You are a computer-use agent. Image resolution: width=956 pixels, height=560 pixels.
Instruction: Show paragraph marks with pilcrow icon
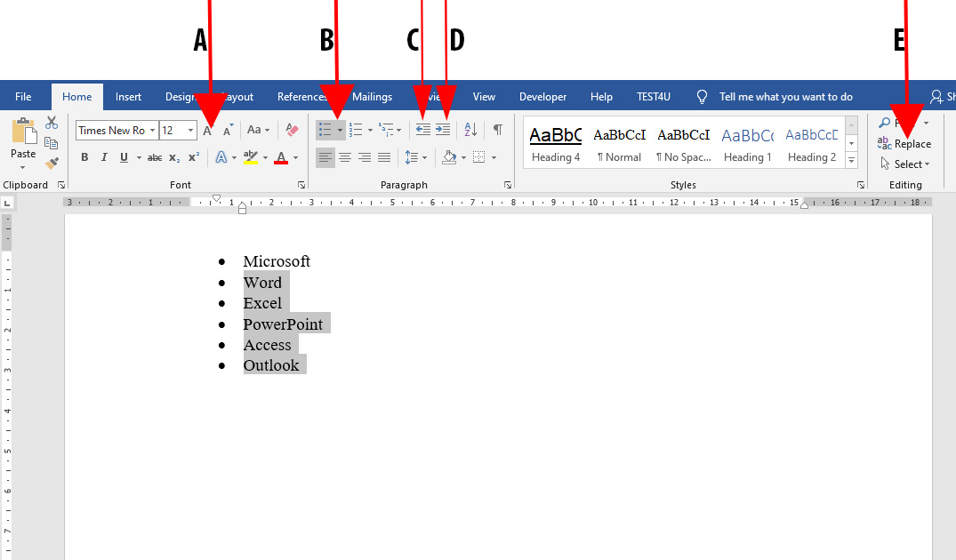[498, 130]
